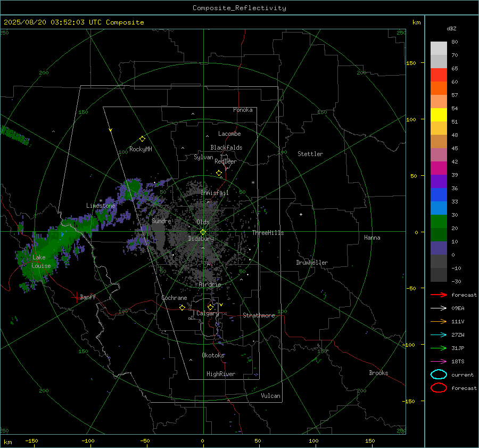Click the Hanna town label

click(x=372, y=238)
